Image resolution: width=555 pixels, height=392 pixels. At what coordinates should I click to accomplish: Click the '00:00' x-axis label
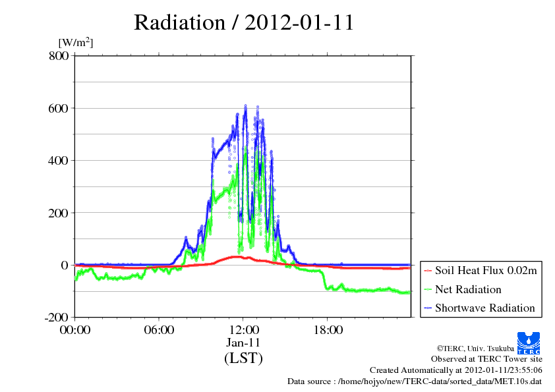point(75,330)
